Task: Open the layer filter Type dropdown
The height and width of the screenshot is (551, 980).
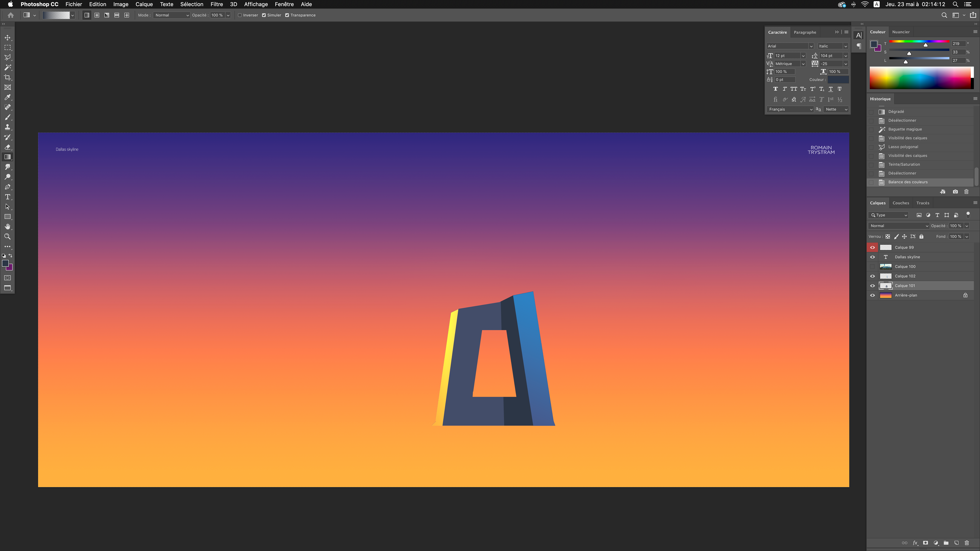Action: point(888,215)
